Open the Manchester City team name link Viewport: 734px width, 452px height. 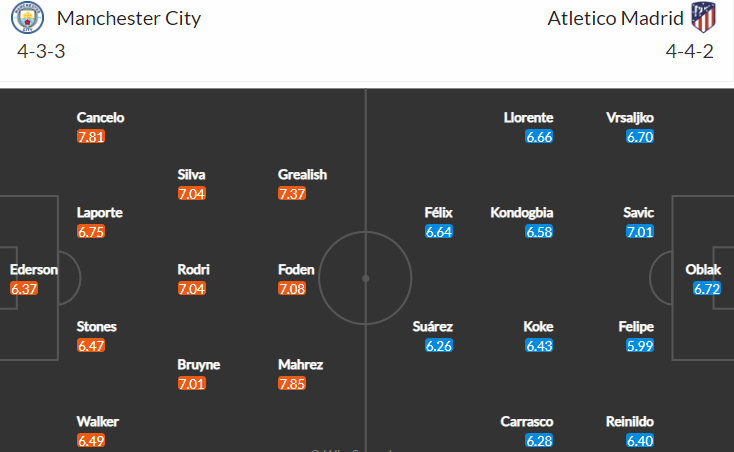click(129, 18)
